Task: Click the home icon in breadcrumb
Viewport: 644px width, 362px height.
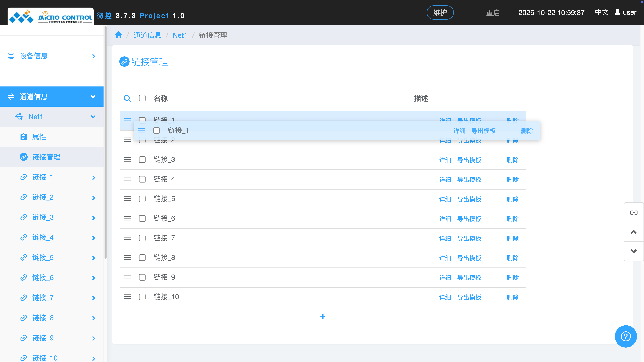Action: (118, 35)
